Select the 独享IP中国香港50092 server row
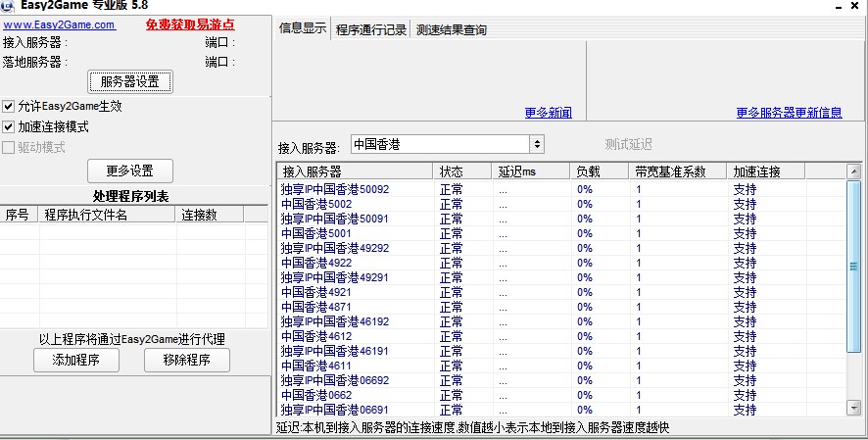 (x=335, y=189)
